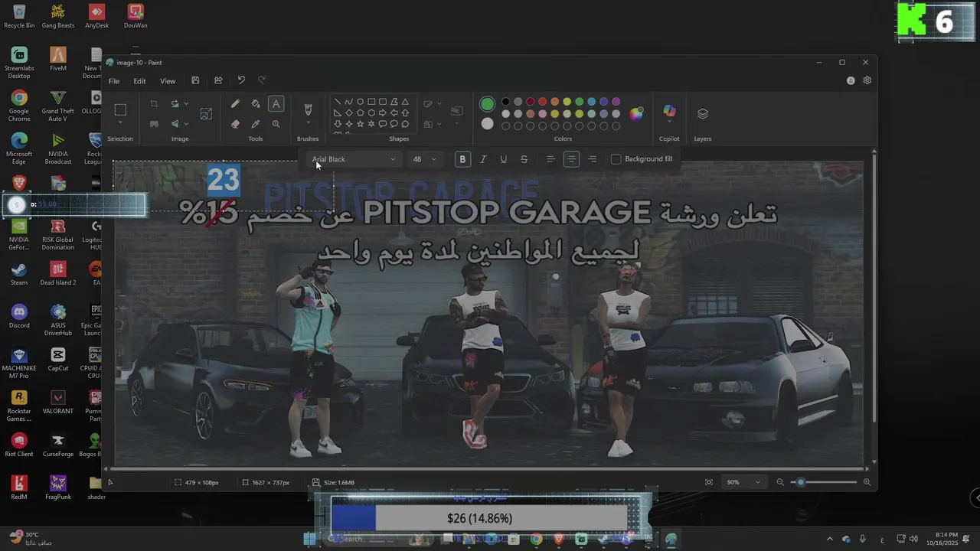
Task: Click the zoom in plus icon
Action: 867,482
